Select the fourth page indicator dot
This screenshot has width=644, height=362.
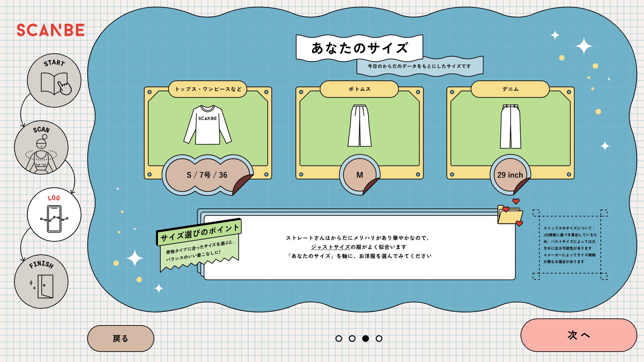(379, 339)
